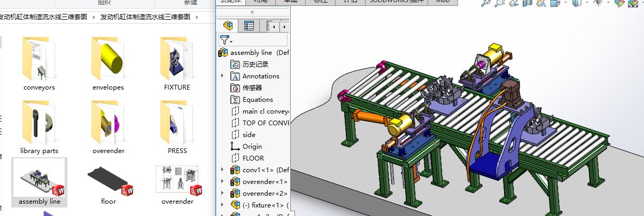
Task: Click the Equations sigma icon
Action: pyautogui.click(x=236, y=100)
